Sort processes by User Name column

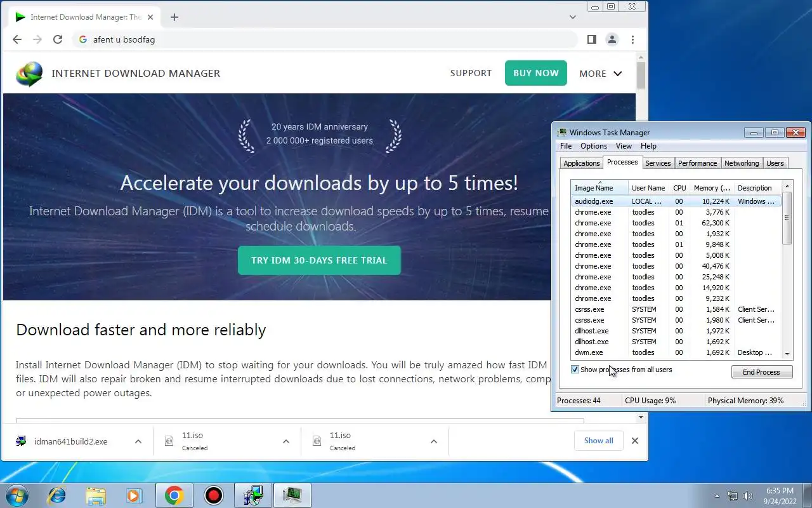[x=648, y=188]
